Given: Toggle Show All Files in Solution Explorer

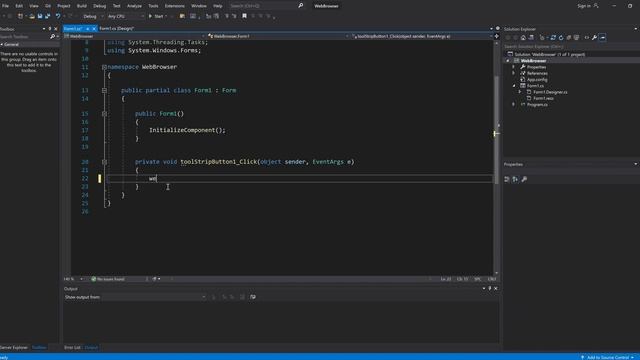Looking at the screenshot, I should (576, 38).
